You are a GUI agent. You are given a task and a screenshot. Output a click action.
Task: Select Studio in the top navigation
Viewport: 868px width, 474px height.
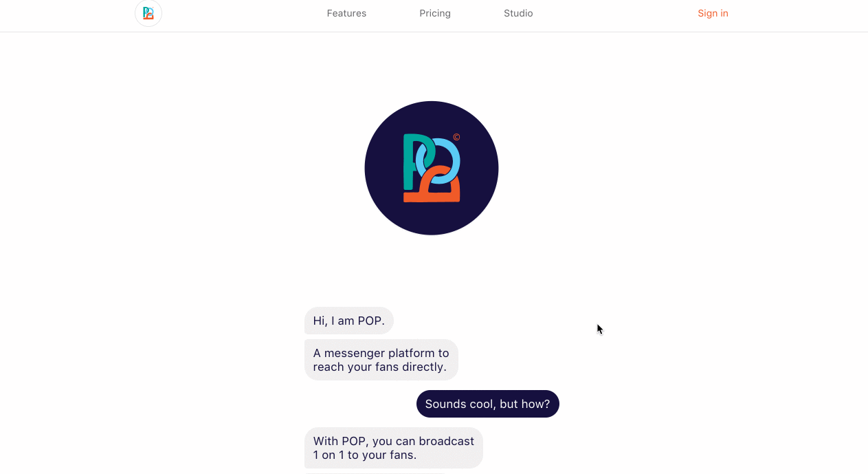[518, 13]
